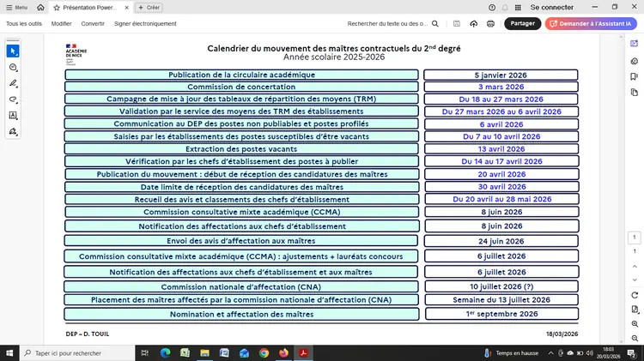The width and height of the screenshot is (644, 361).
Task: Open the comment tool in left toolbar
Action: [x=13, y=67]
